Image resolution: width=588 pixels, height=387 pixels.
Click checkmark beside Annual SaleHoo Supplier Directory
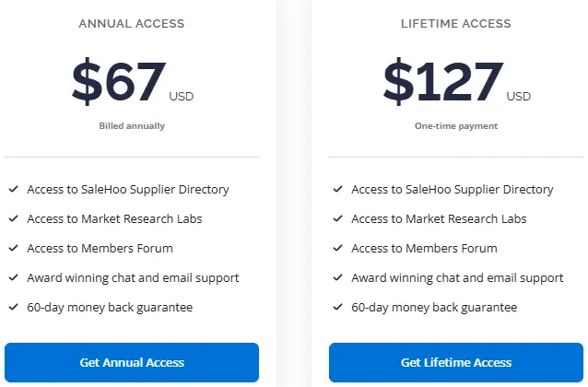click(x=14, y=190)
